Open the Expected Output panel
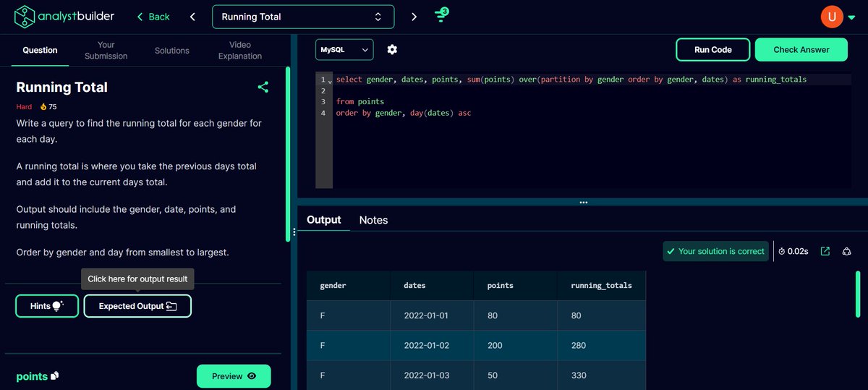Image resolution: width=868 pixels, height=390 pixels. coord(137,306)
